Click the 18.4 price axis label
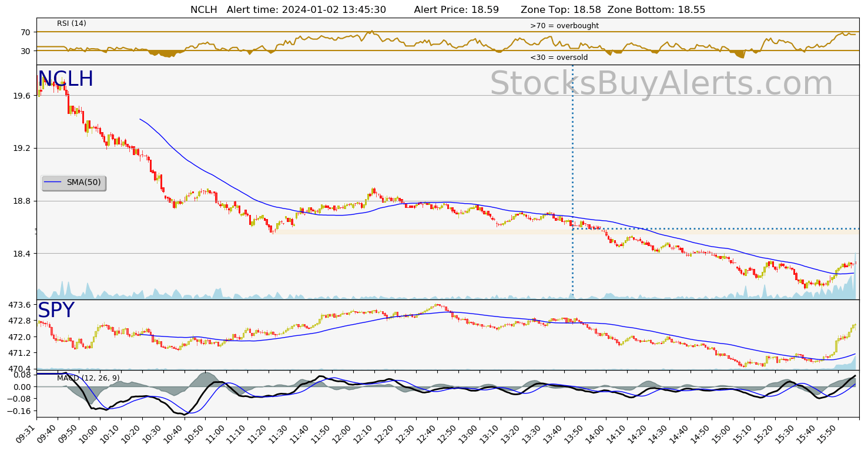The width and height of the screenshot is (868, 451). pos(22,254)
